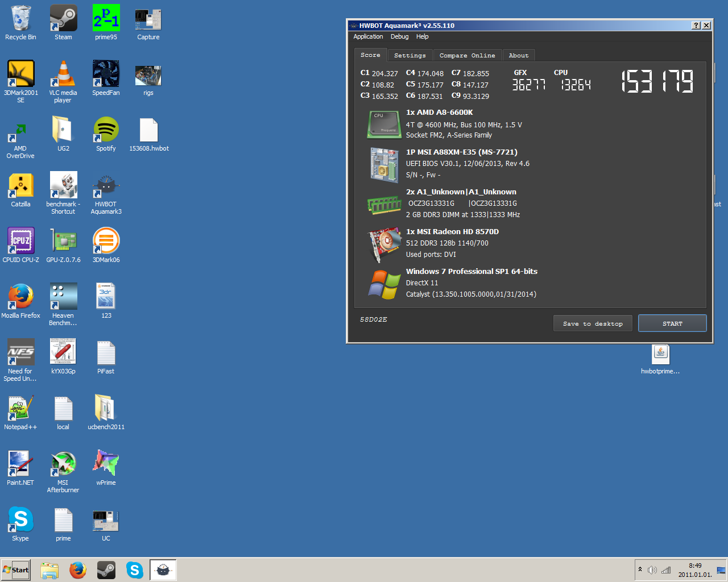728x582 pixels.
Task: Click the question mark help button in title bar
Action: pyautogui.click(x=696, y=26)
